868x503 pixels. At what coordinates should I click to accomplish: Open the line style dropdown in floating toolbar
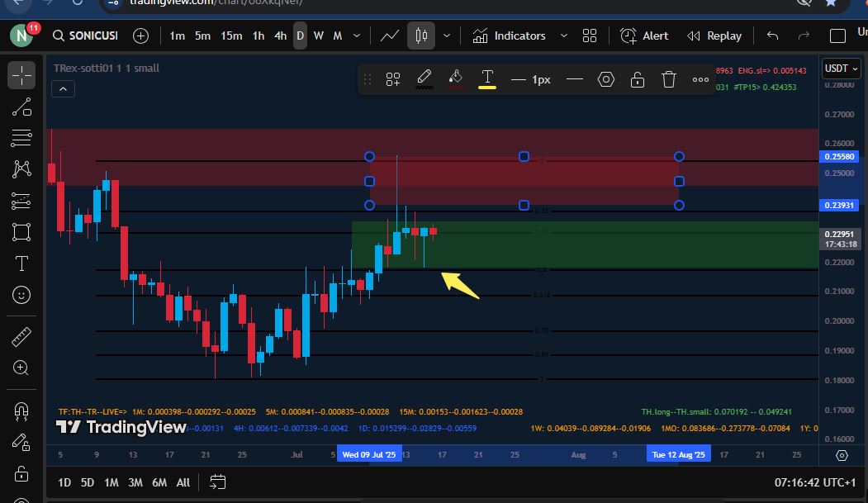coord(575,79)
